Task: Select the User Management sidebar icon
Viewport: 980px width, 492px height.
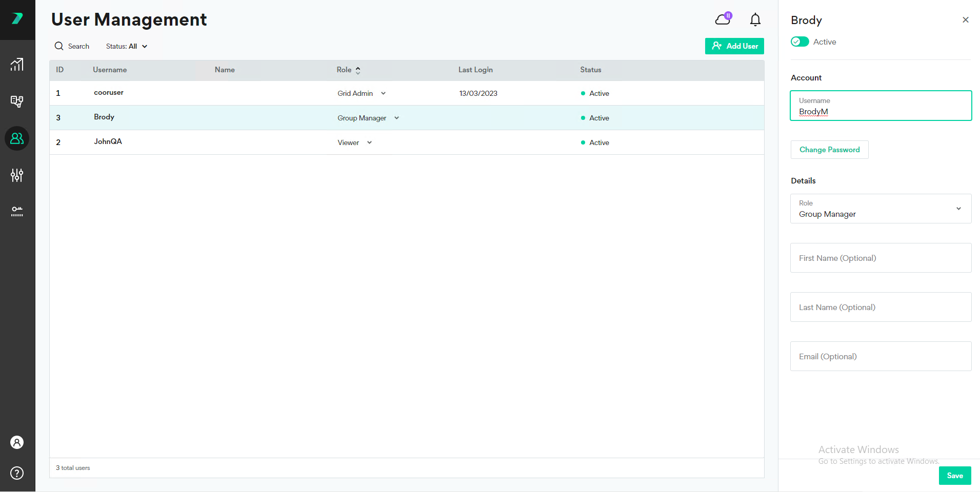Action: click(x=17, y=138)
